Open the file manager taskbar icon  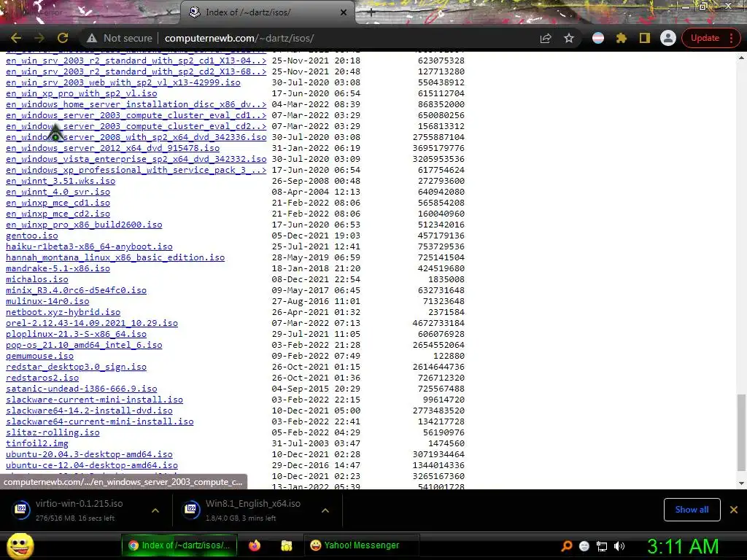click(286, 545)
